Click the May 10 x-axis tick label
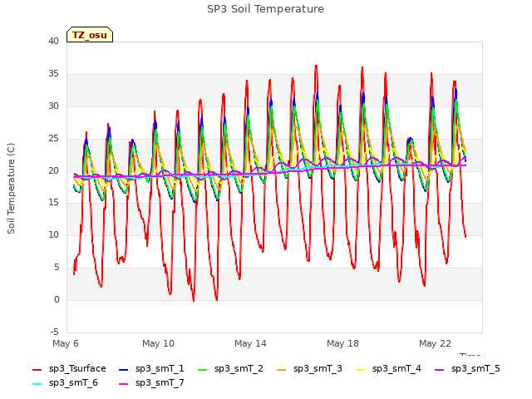Screen dimensions: 532x399 pyautogui.click(x=158, y=343)
